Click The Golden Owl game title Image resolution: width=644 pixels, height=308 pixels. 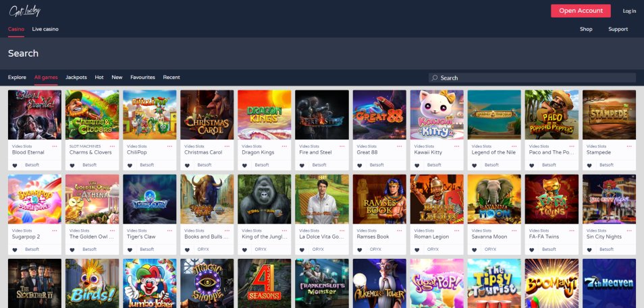pyautogui.click(x=91, y=237)
